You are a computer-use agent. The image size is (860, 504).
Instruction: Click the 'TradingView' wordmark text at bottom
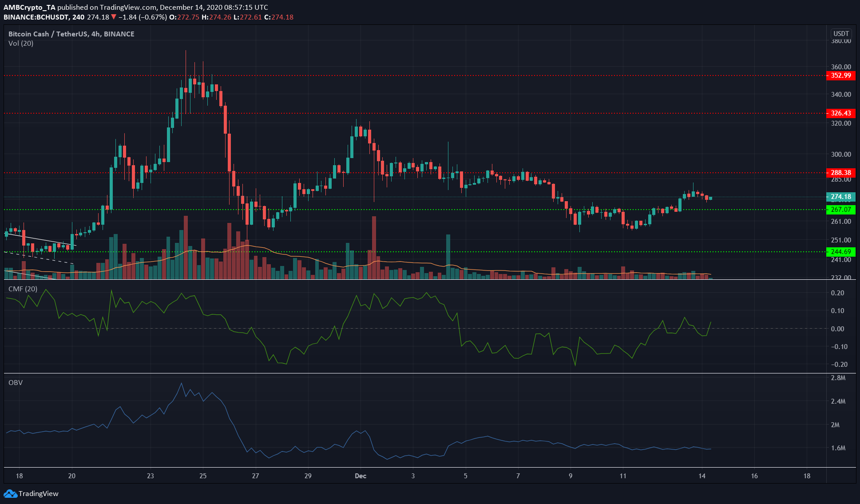coord(39,493)
